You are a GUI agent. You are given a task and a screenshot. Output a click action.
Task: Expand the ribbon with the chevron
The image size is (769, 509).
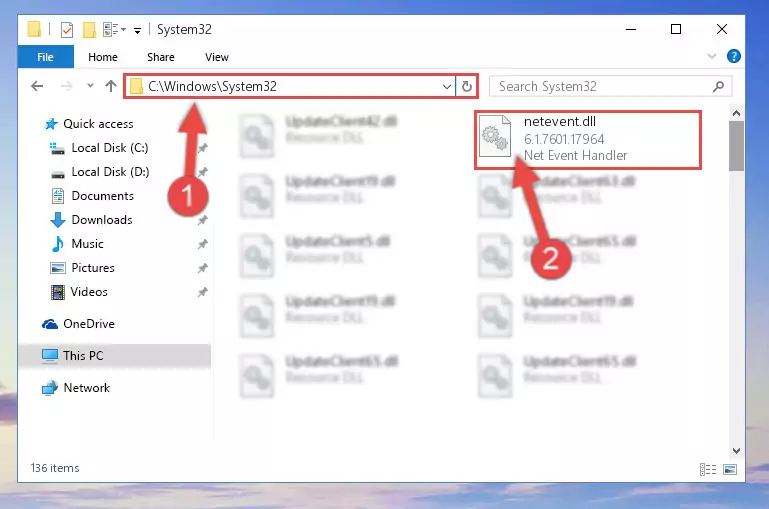click(x=712, y=56)
